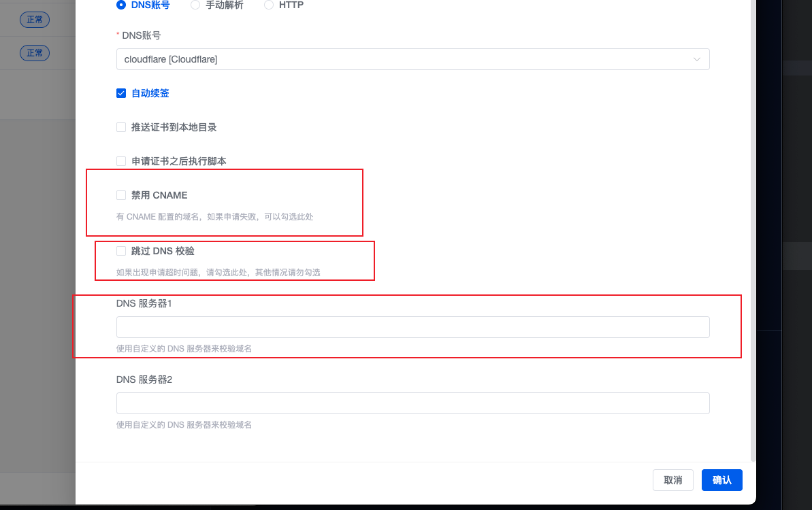Enable 推送证书到本地目录 checkbox
Screen dimensions: 812x510
(x=121, y=127)
